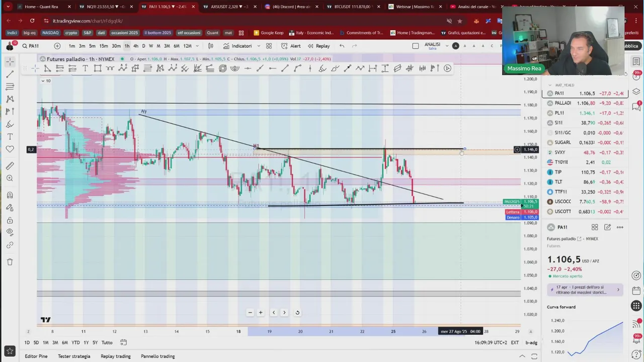Screen dimensions: 644x362
Task: Select the 12M timeframe
Action: [187, 46]
